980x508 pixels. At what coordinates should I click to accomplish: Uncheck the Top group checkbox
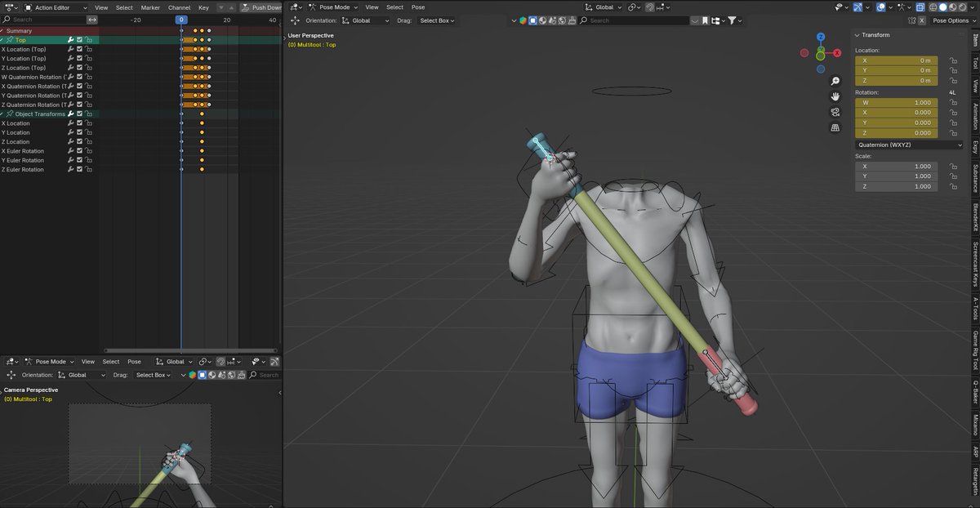[x=80, y=40]
